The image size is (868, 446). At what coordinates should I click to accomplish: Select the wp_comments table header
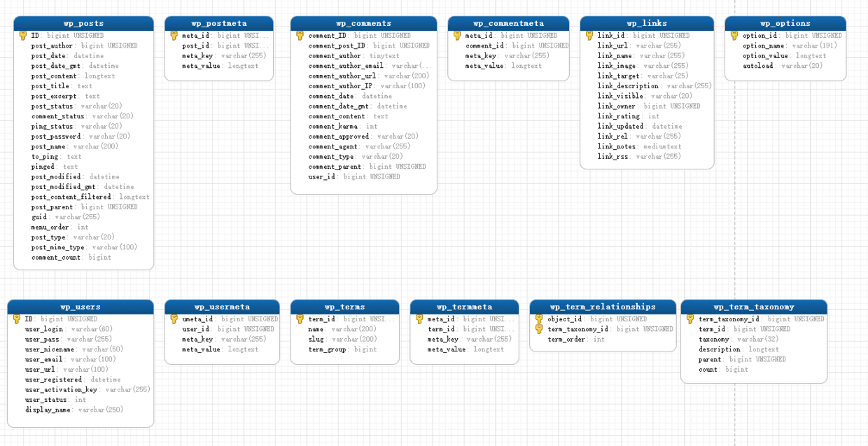[363, 23]
